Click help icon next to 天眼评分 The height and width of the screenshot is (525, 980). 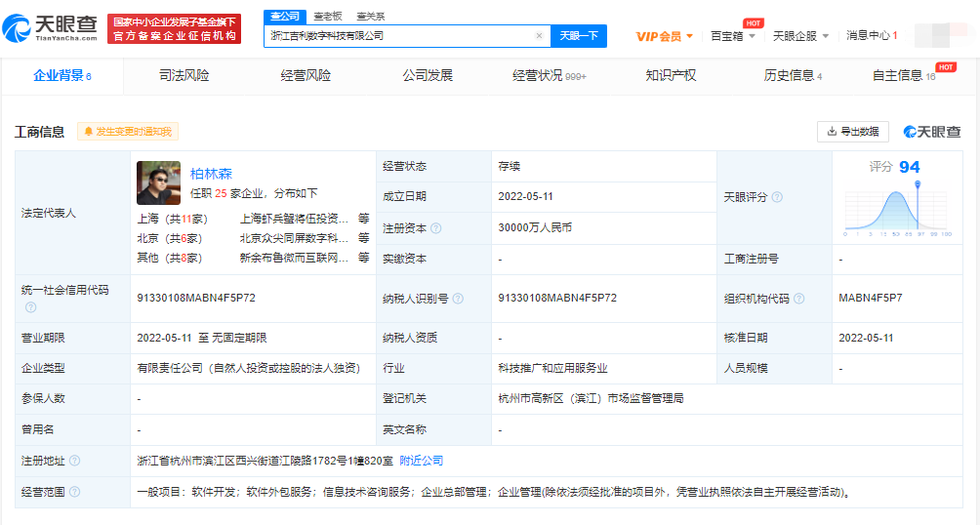777,197
